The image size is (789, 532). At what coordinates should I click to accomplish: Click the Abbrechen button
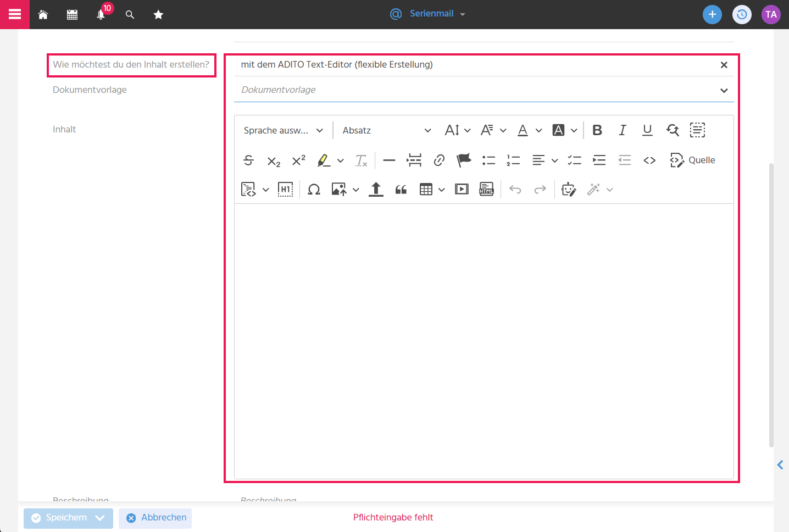coord(155,518)
